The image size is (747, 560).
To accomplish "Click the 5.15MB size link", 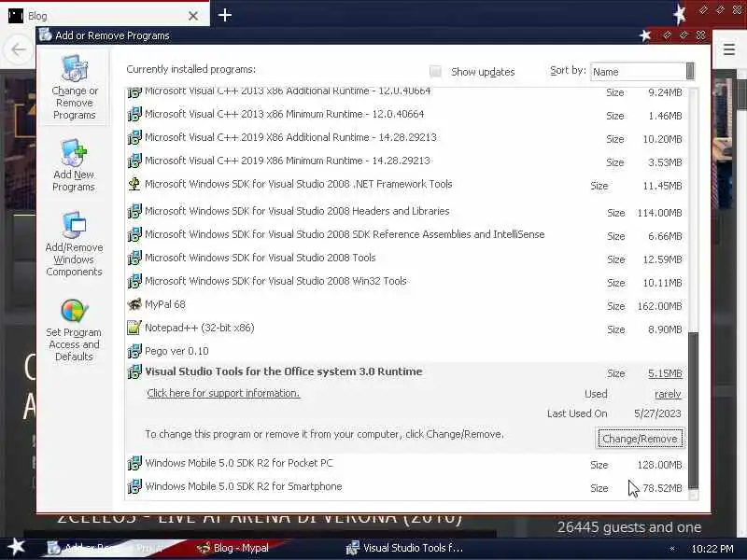I will [665, 374].
